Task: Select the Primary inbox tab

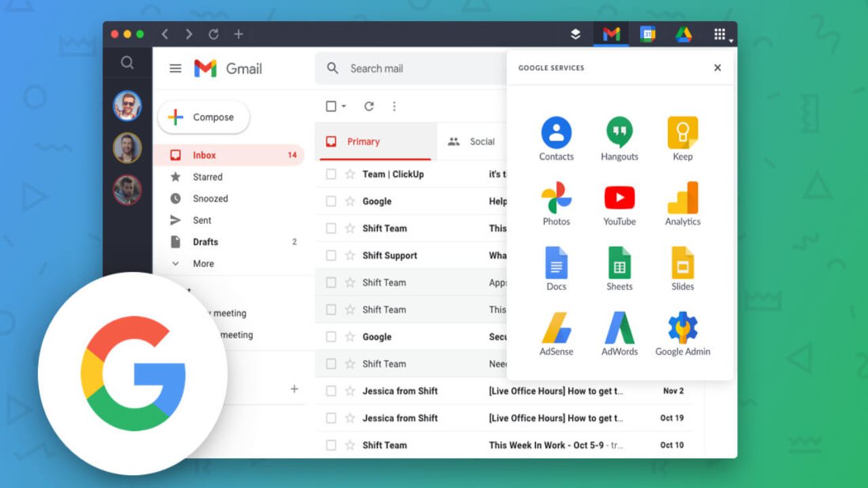Action: click(363, 142)
